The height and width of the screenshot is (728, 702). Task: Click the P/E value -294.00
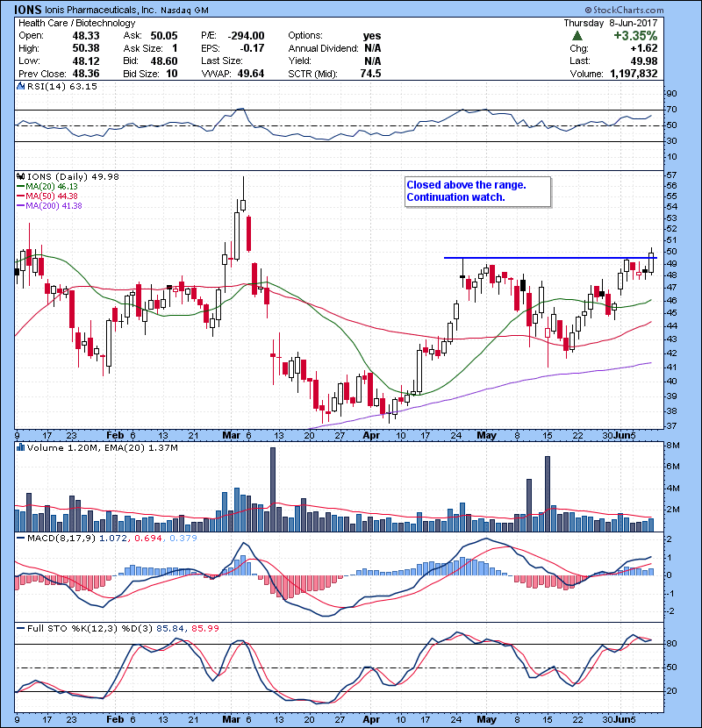coord(247,36)
